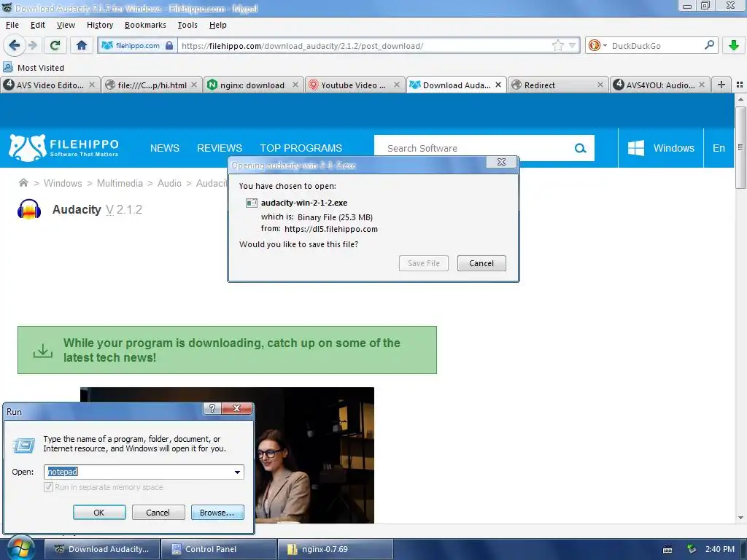The image size is (747, 560).
Task: Open the Bookmarks menu
Action: pos(145,25)
